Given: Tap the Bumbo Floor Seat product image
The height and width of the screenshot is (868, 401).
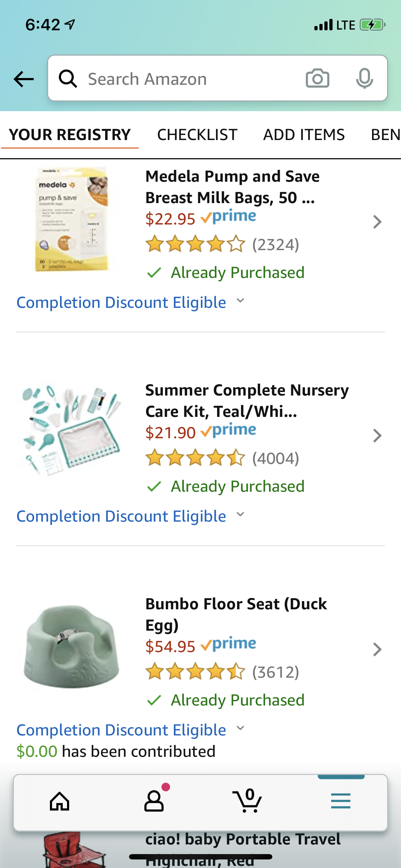Looking at the screenshot, I should click(x=71, y=647).
